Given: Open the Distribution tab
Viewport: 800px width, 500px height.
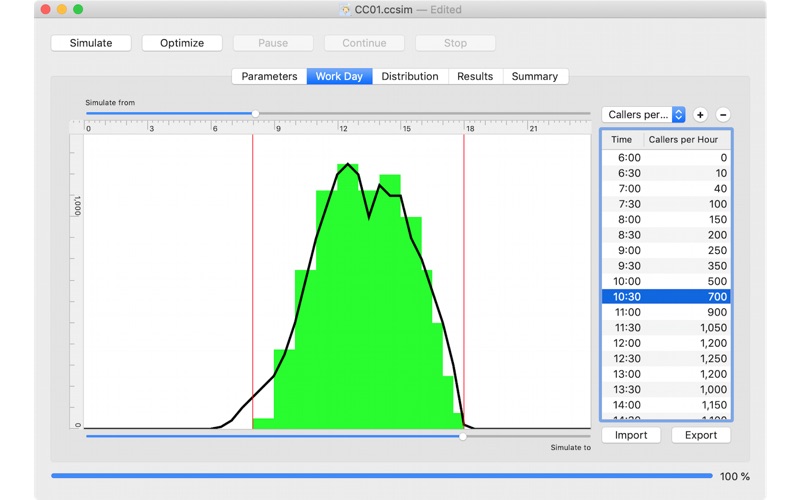Looking at the screenshot, I should (410, 76).
